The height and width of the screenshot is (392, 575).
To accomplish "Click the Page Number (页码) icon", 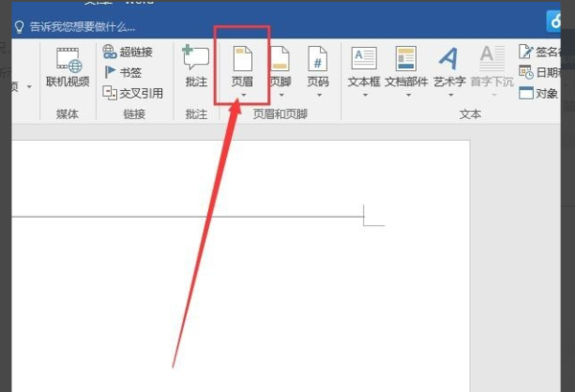I will 317,58.
